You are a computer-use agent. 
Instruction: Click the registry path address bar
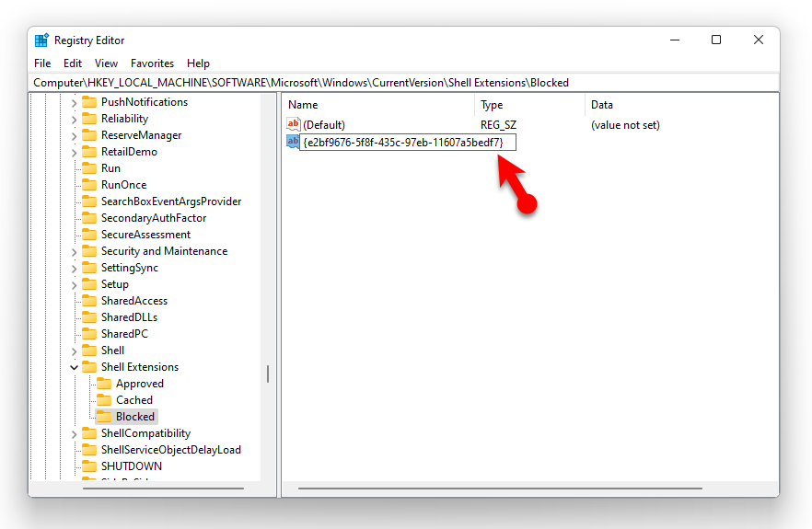tap(405, 82)
